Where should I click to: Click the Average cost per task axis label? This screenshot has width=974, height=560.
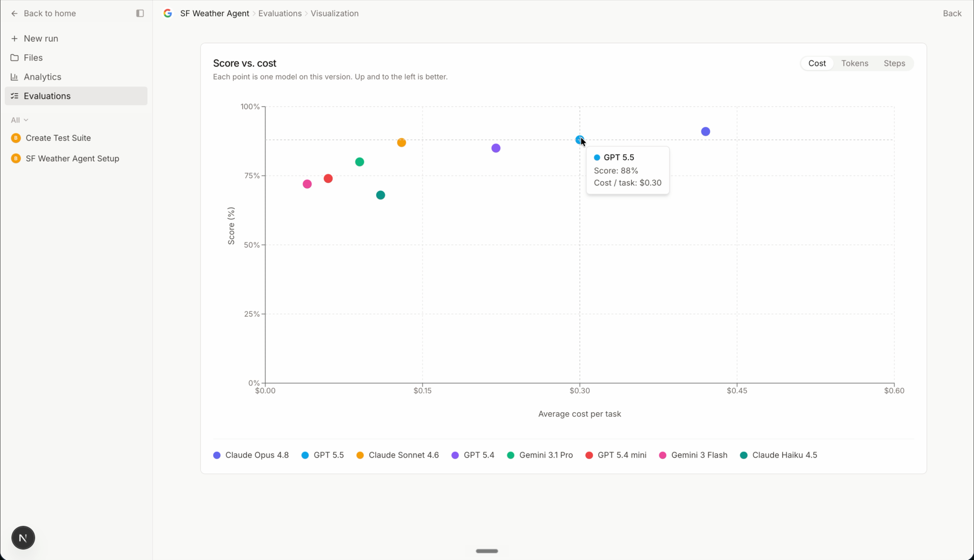(579, 414)
